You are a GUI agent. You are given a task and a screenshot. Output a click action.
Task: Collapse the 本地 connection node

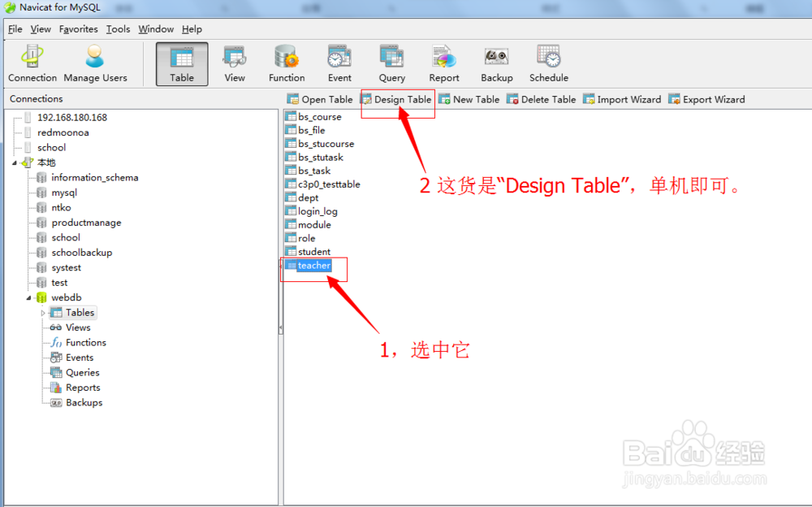tap(15, 162)
